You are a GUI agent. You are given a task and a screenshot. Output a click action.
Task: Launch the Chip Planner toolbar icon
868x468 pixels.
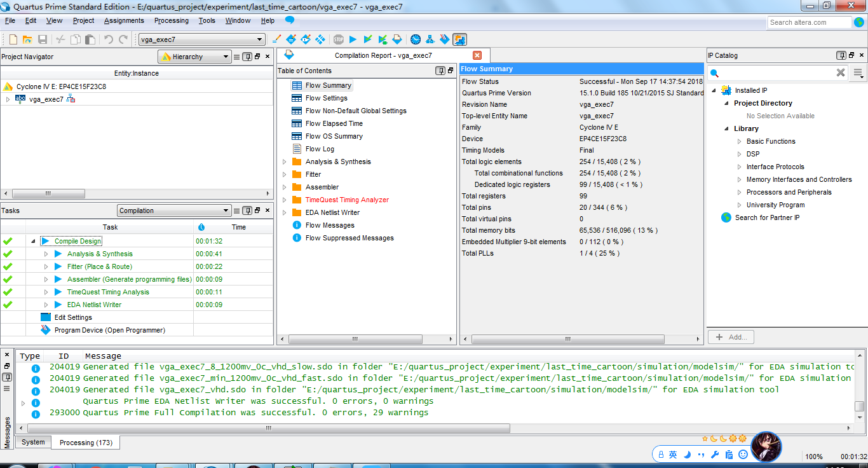(x=320, y=39)
